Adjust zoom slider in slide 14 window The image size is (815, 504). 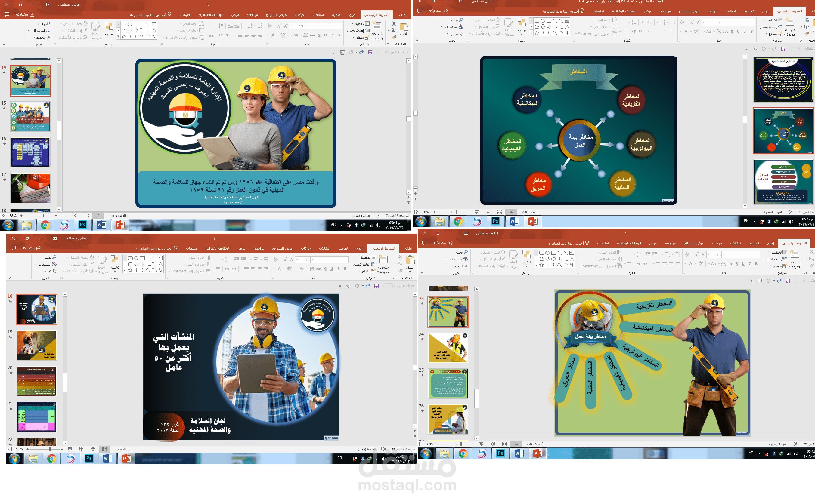tap(43, 216)
